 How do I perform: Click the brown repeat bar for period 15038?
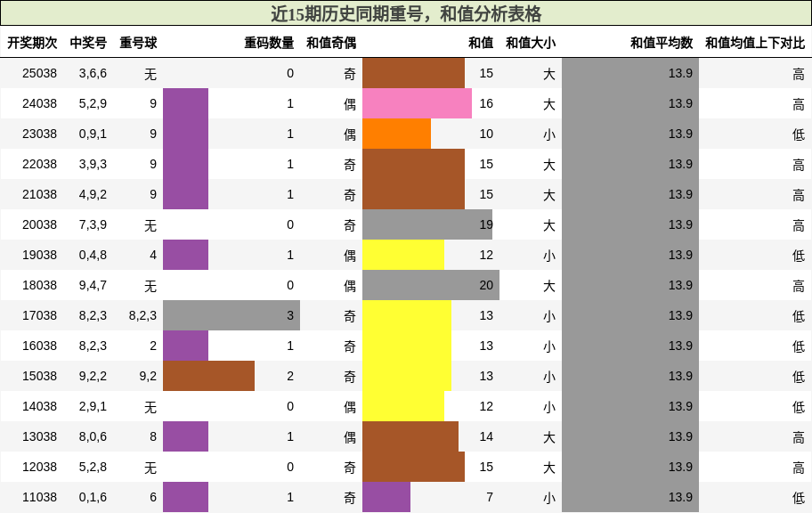pos(209,376)
